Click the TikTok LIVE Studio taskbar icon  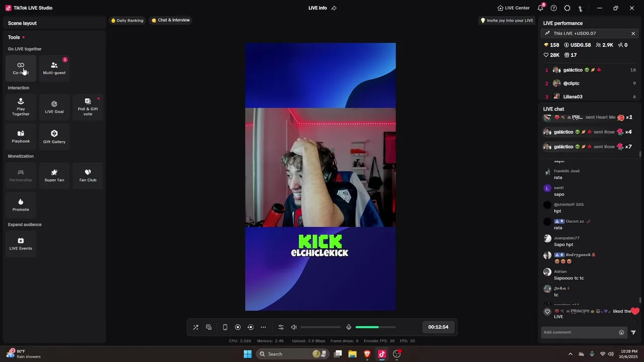tap(382, 354)
